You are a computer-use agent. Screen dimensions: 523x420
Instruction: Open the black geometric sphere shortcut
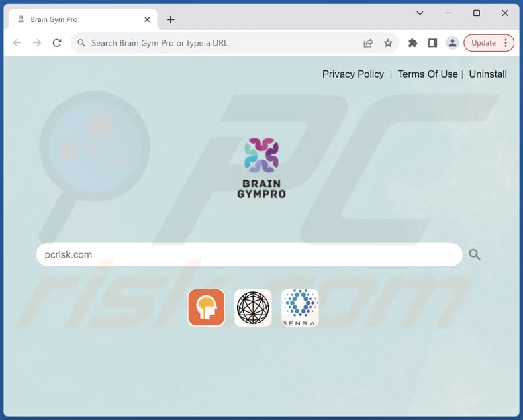tap(253, 307)
